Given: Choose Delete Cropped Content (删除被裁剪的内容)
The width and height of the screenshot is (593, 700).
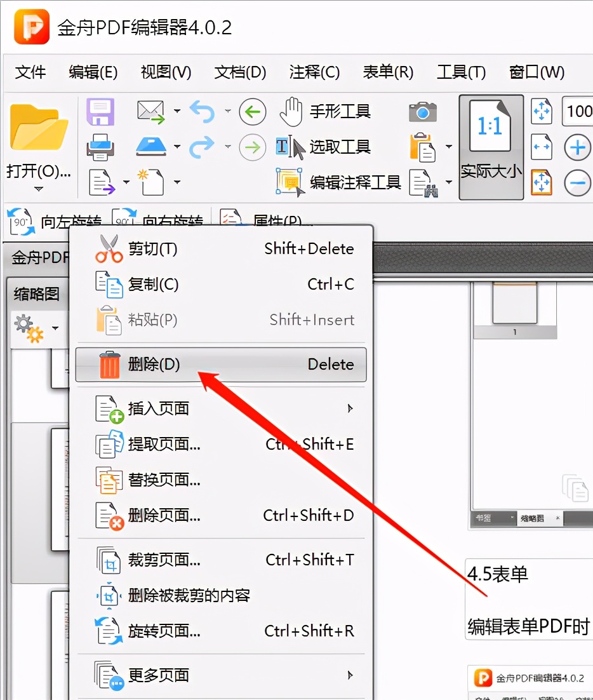Looking at the screenshot, I should coord(221,595).
